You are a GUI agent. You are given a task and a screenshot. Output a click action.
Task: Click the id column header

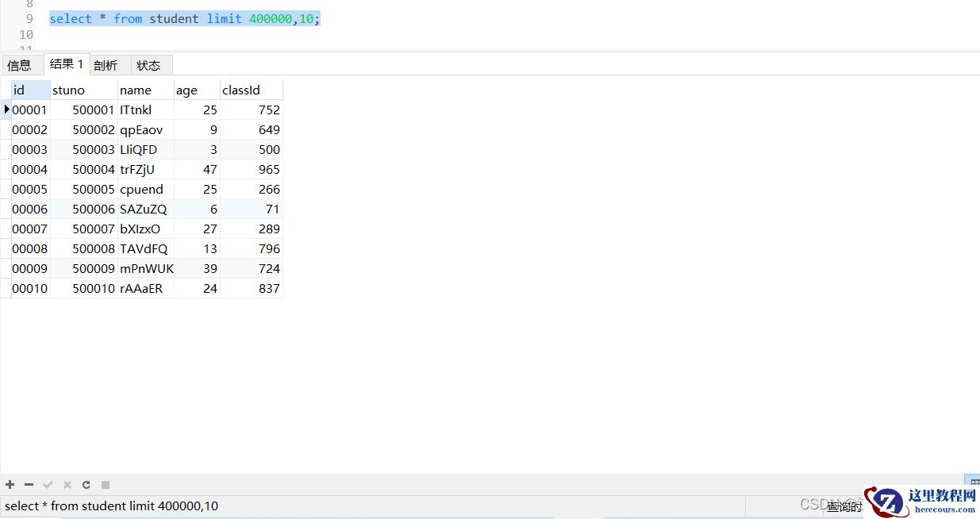(31, 90)
